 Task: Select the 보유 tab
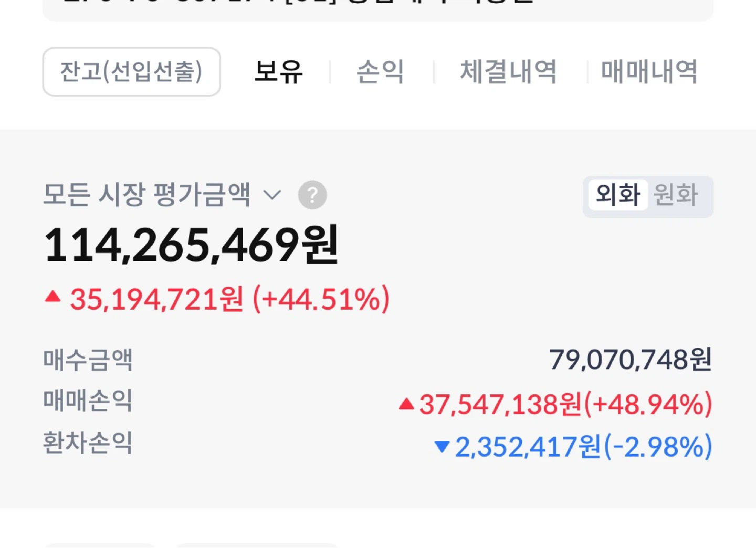(278, 72)
